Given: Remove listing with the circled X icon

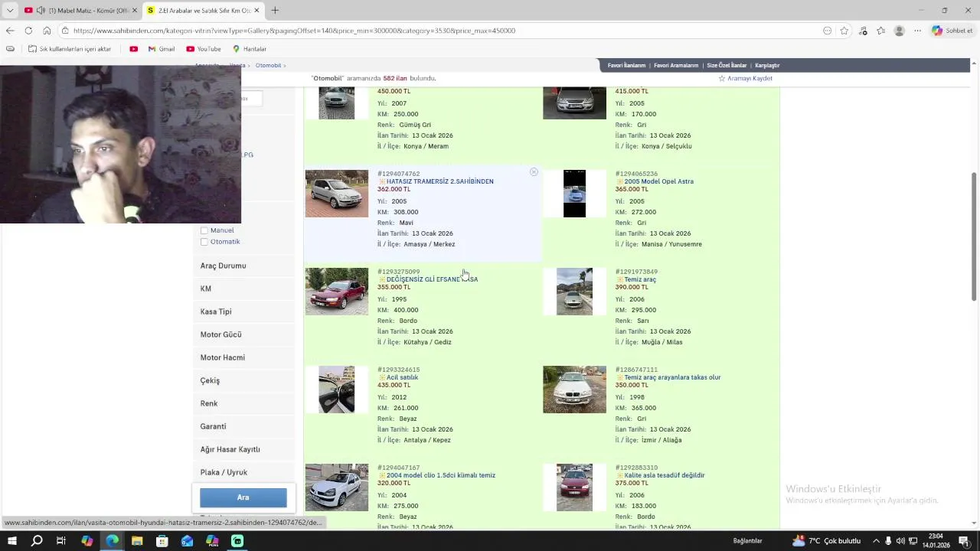Looking at the screenshot, I should [x=534, y=172].
